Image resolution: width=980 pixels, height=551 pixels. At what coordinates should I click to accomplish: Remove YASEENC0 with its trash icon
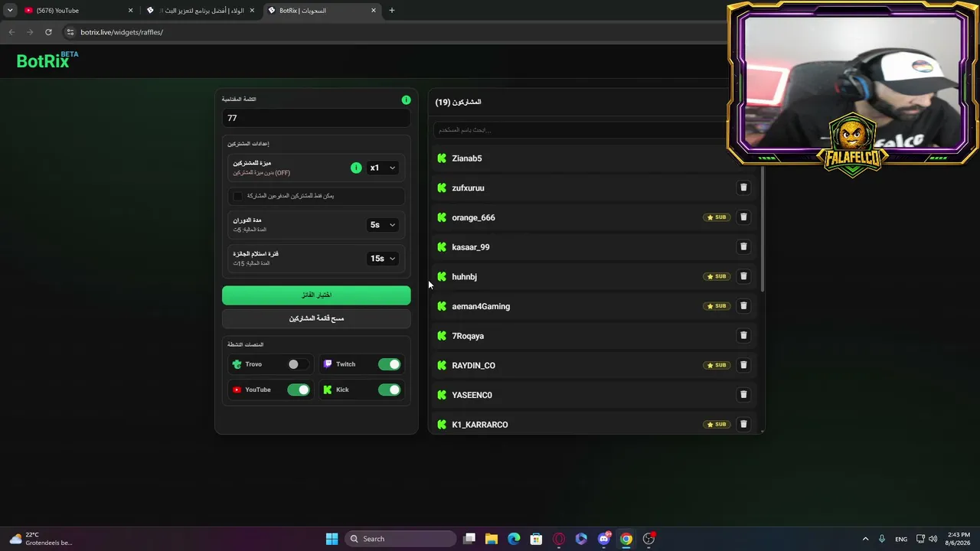743,395
